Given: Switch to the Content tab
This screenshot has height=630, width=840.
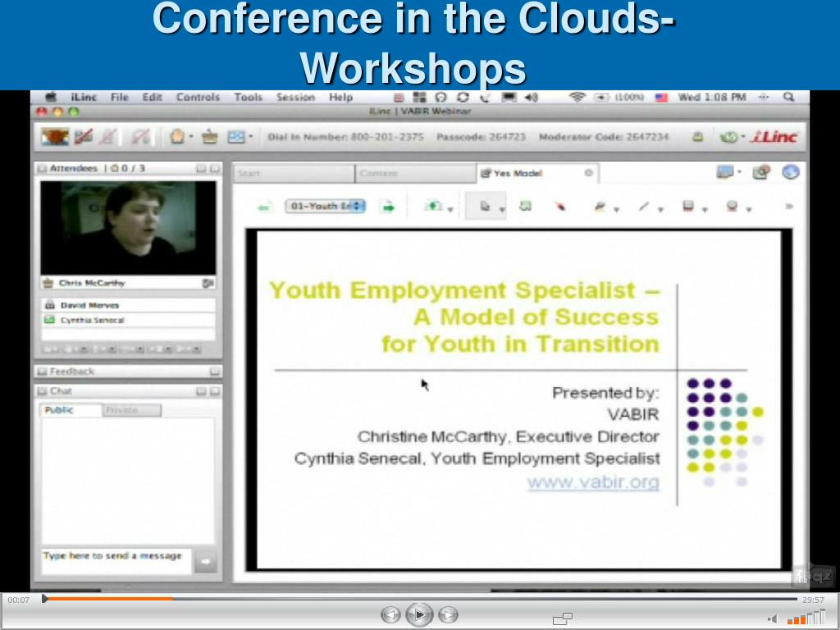Looking at the screenshot, I should (415, 174).
